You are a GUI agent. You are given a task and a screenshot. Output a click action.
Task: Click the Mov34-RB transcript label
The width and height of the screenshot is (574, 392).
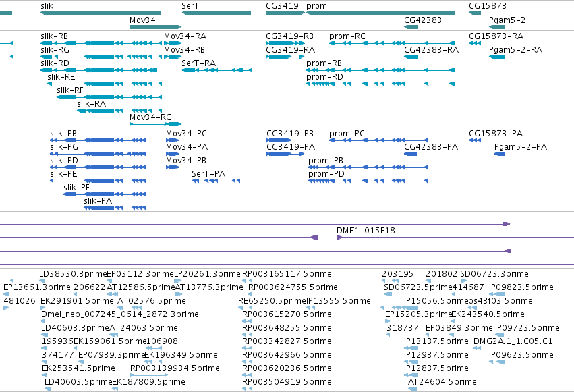tap(185, 50)
